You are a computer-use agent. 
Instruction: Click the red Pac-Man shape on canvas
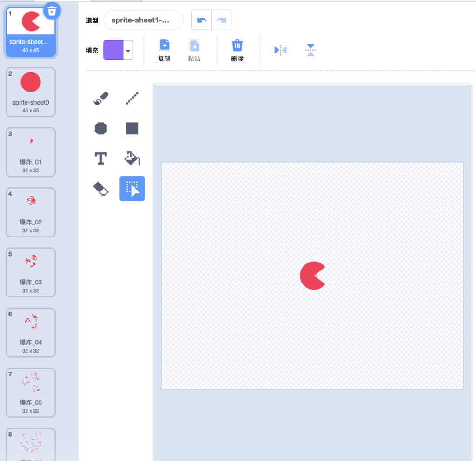pyautogui.click(x=310, y=276)
